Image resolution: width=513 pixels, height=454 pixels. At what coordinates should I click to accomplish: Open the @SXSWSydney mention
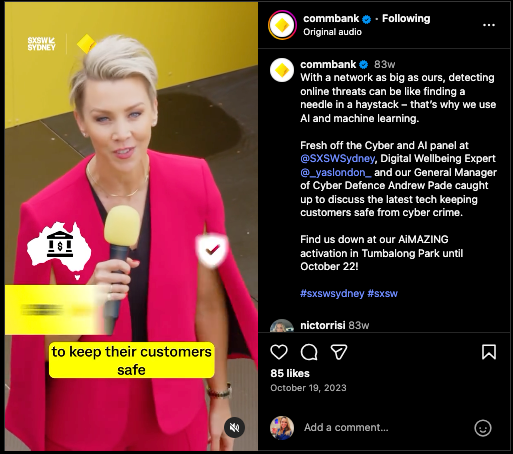click(338, 158)
